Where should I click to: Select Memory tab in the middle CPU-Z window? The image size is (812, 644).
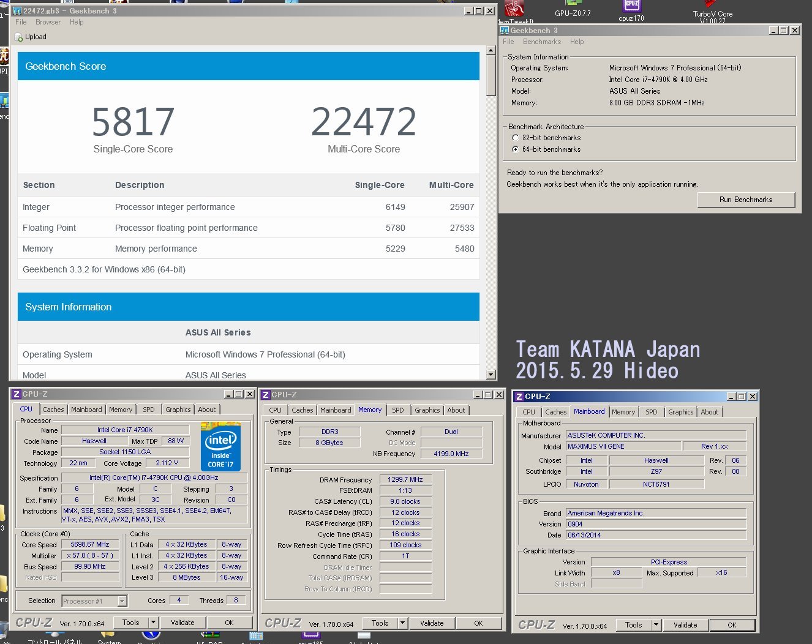pos(370,410)
